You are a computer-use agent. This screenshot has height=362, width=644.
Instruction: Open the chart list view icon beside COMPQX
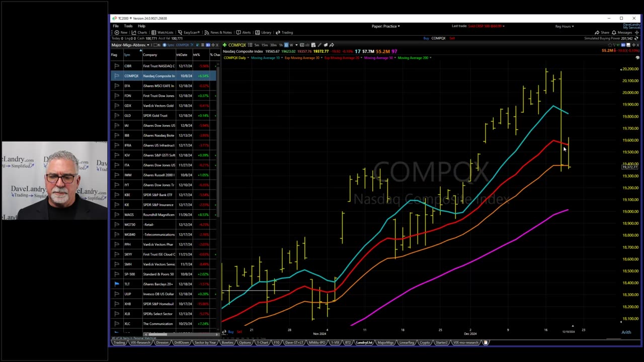[x=250, y=45]
